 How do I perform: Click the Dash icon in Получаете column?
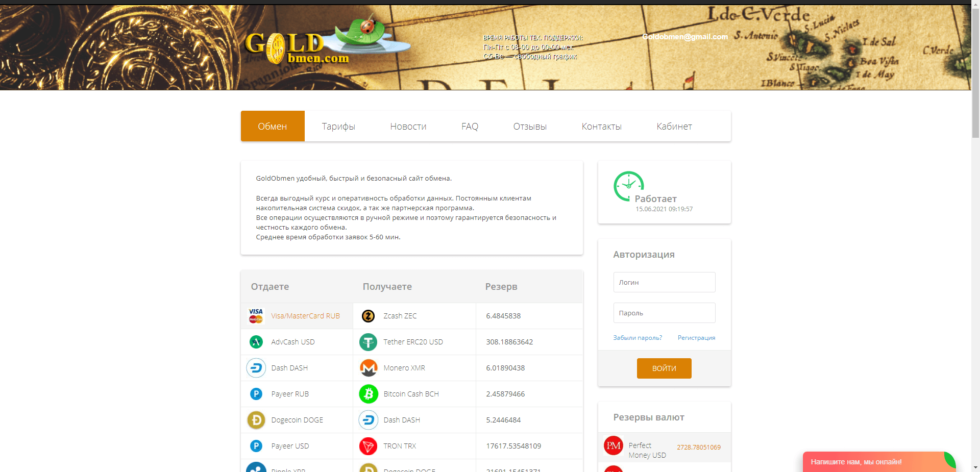coord(369,420)
